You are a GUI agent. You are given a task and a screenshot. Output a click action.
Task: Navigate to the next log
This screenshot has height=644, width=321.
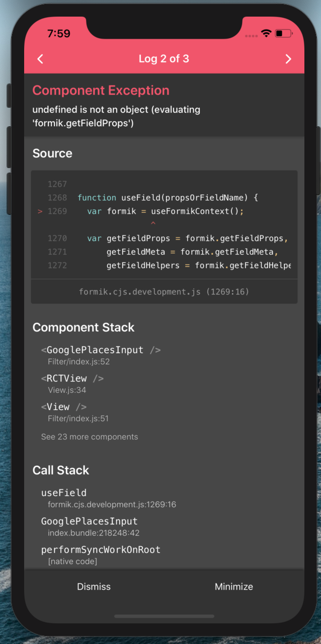pos(288,59)
